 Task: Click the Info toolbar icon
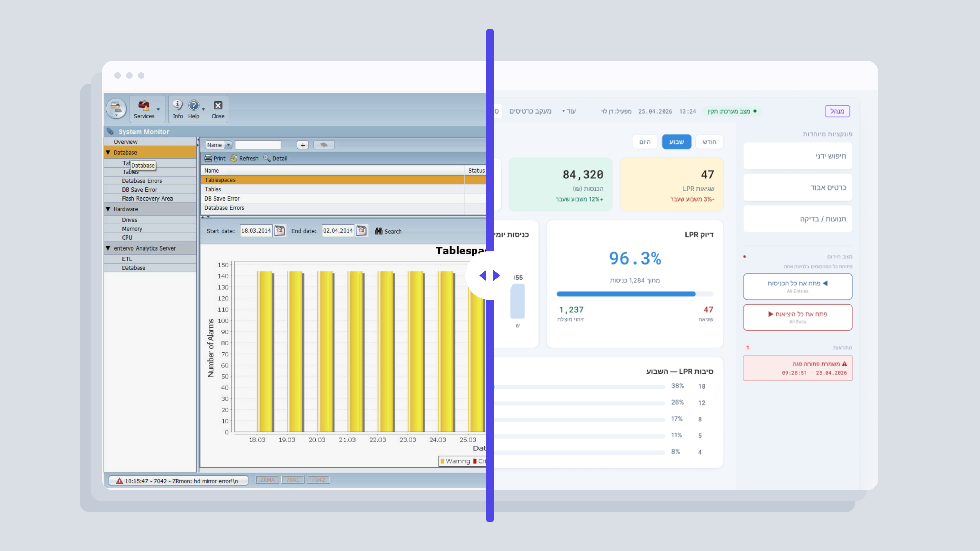(x=178, y=105)
